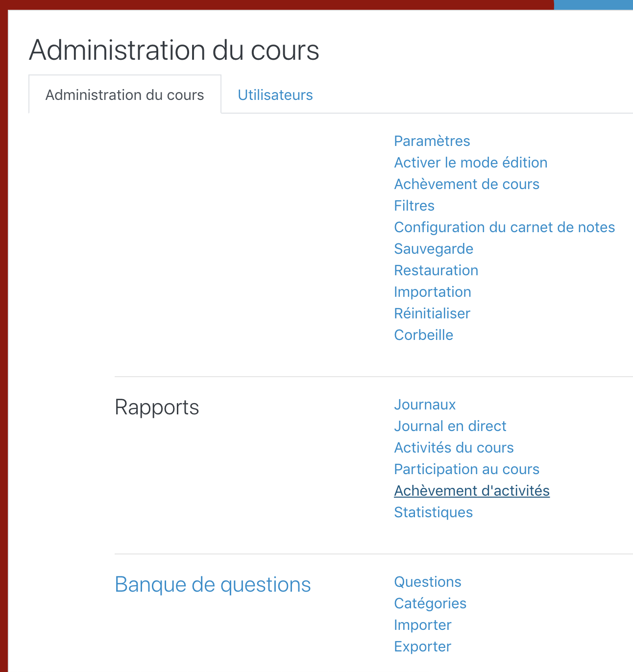Open Configuration du carnet de notes

click(504, 227)
